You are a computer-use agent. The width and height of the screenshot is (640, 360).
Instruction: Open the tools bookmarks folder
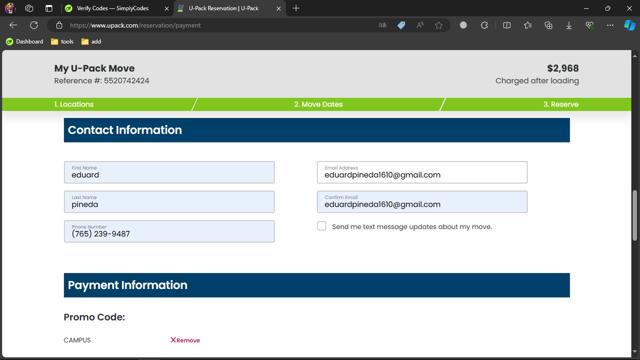(x=62, y=42)
